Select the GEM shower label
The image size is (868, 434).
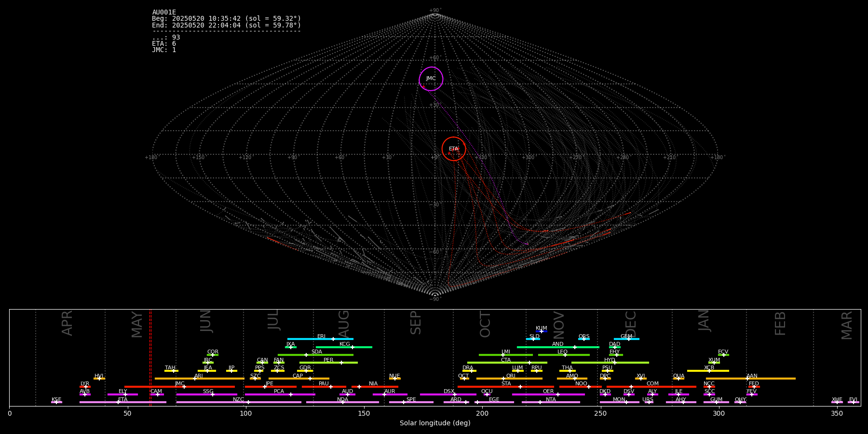[626, 337]
